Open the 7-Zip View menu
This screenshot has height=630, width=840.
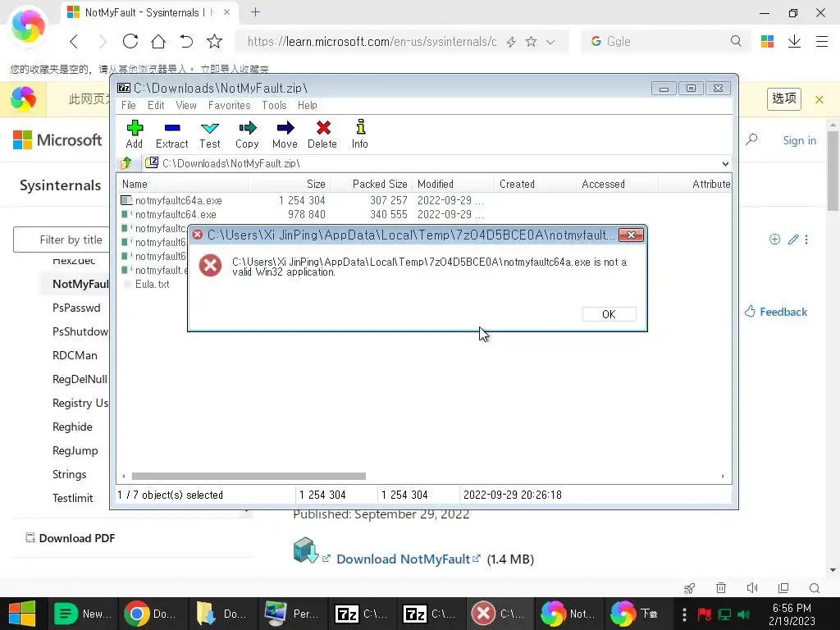click(186, 105)
